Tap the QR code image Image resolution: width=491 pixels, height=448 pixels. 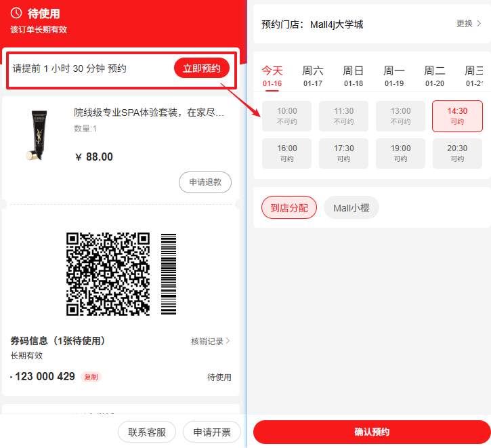click(x=108, y=274)
